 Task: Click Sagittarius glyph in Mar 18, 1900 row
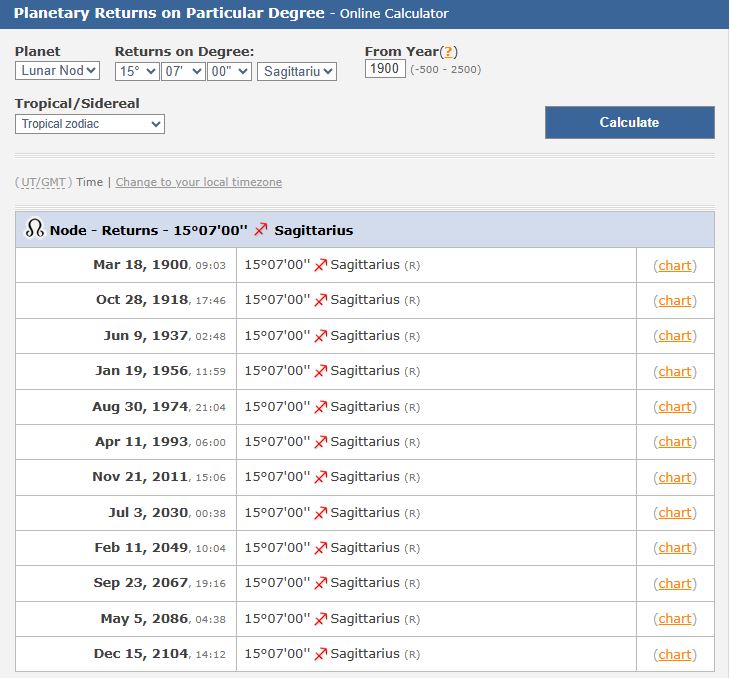tap(321, 265)
